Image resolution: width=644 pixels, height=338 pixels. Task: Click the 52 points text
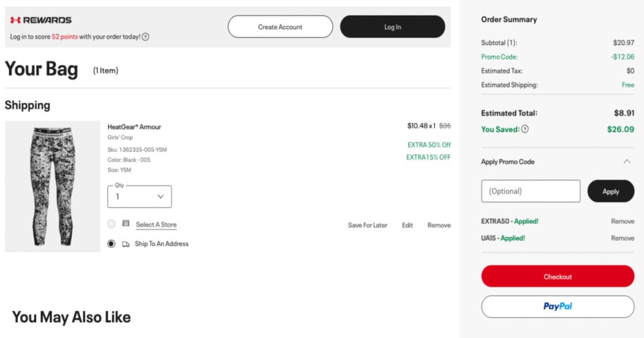[64, 37]
